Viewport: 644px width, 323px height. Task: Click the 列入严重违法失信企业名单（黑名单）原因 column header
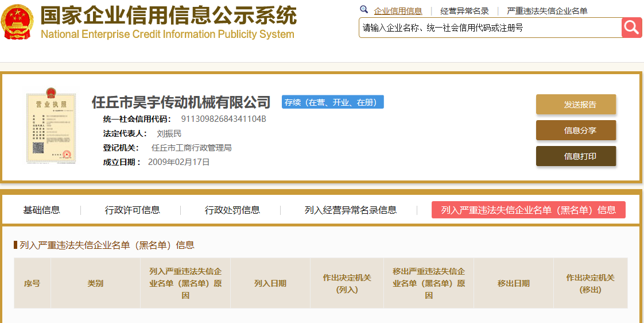pyautogui.click(x=185, y=283)
